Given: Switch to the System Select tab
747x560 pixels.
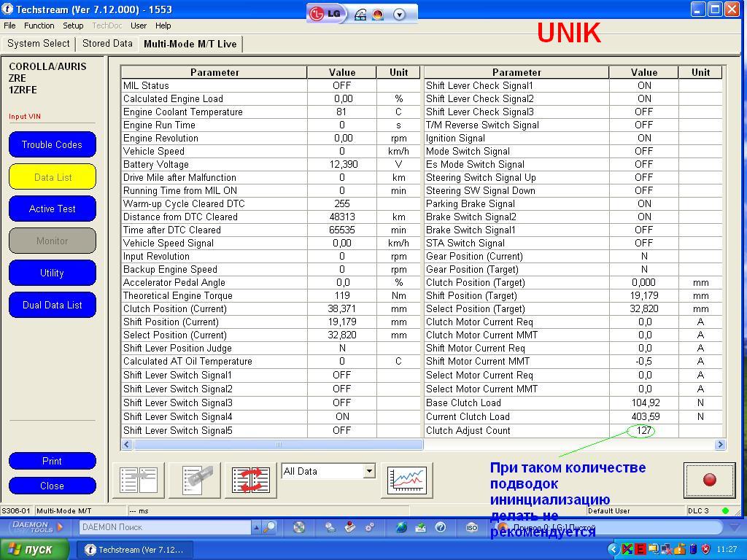Looking at the screenshot, I should (39, 43).
